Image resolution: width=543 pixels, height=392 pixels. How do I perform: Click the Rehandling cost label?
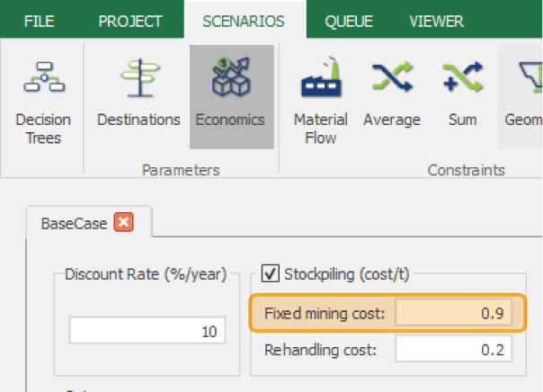click(319, 350)
